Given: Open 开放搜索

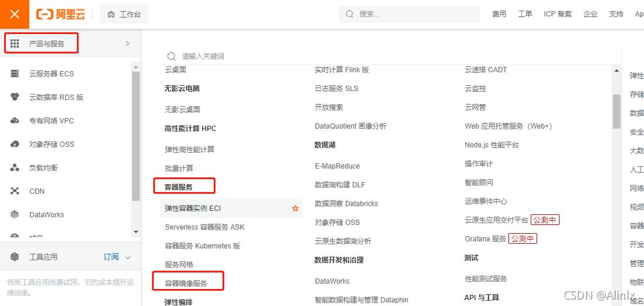Looking at the screenshot, I should 329,107.
